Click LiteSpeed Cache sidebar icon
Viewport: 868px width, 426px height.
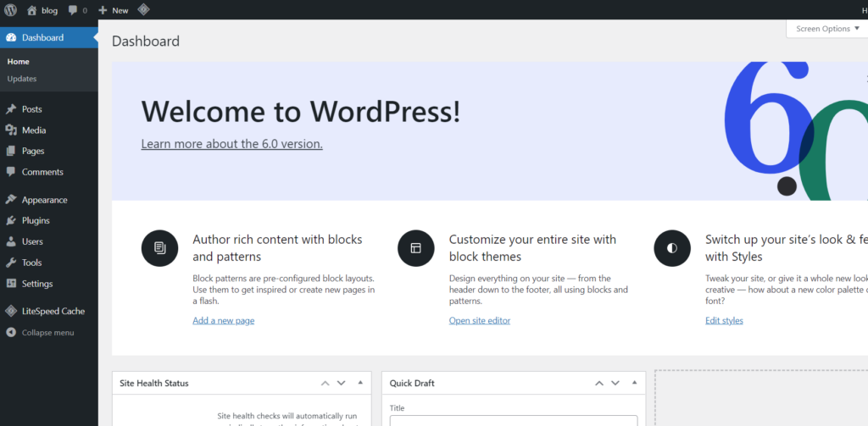(x=11, y=311)
